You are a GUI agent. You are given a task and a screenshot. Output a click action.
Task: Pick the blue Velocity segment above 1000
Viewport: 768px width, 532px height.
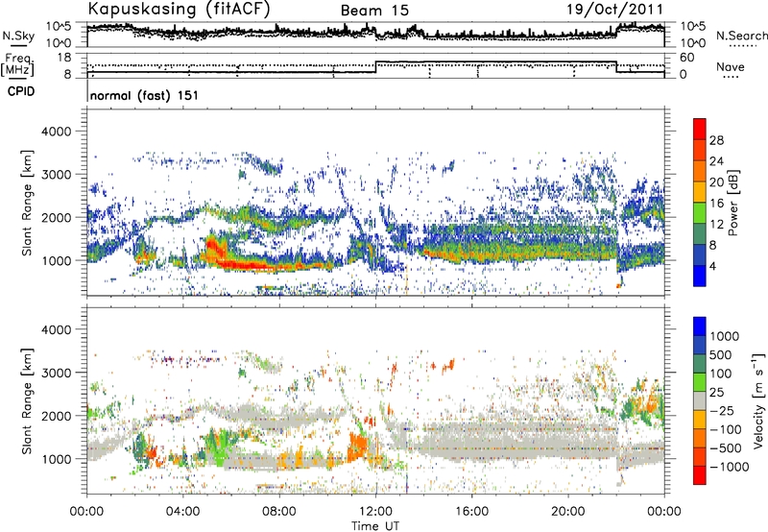click(700, 326)
